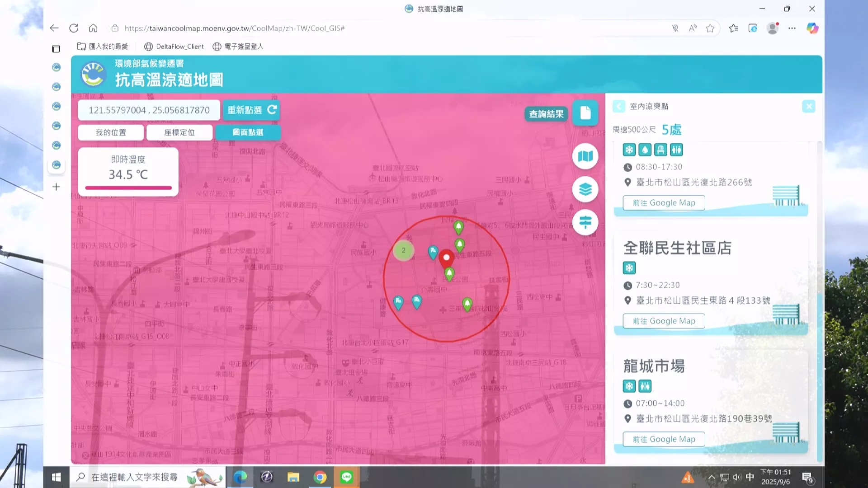Click the refresh icon in 重新點選

pos(272,110)
